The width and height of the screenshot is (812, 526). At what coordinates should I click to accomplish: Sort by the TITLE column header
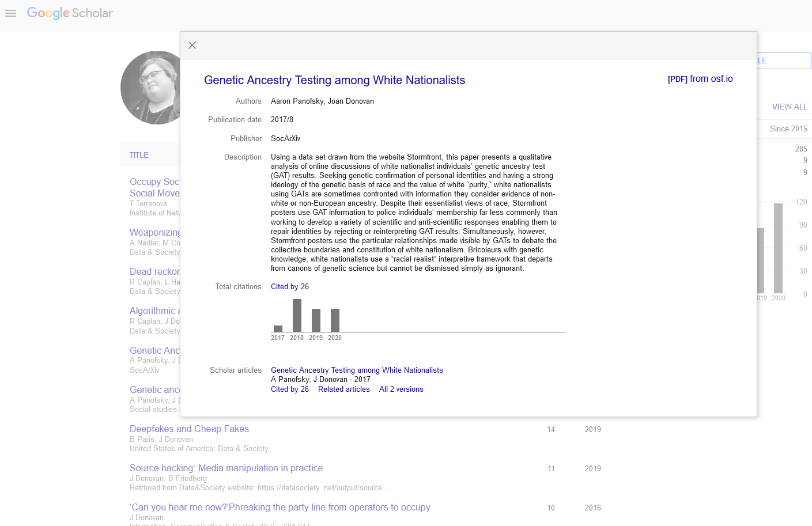tap(139, 155)
